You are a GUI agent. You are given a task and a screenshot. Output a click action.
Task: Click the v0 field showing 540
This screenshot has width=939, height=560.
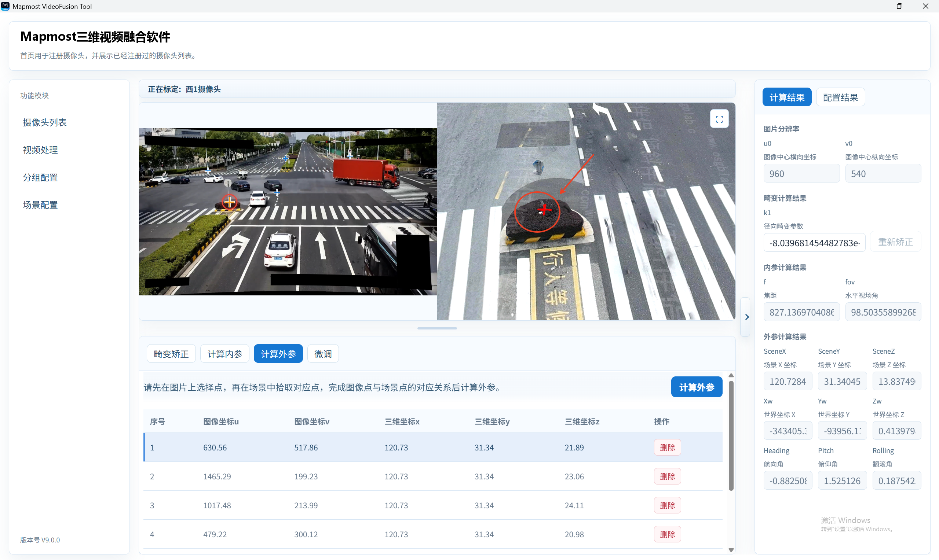pos(883,174)
